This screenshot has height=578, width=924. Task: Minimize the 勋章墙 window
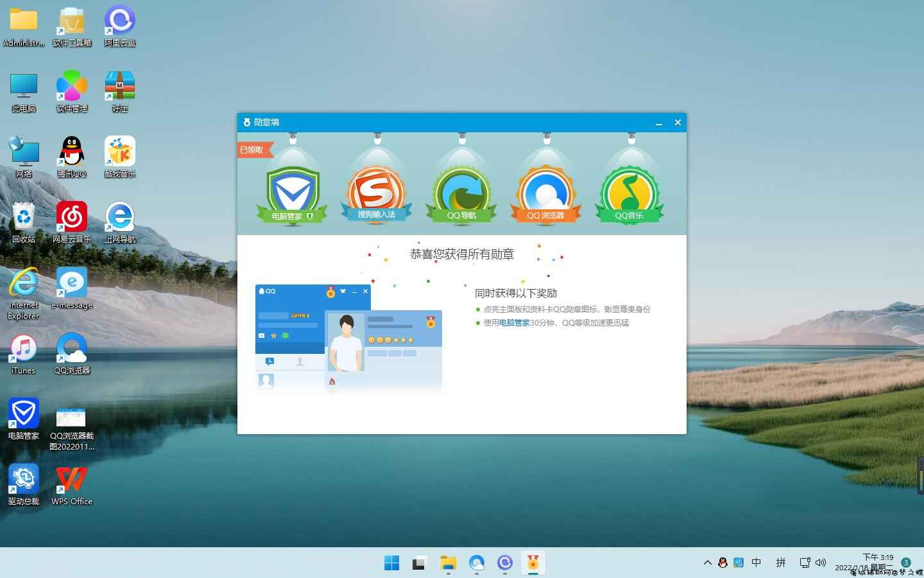pyautogui.click(x=659, y=123)
